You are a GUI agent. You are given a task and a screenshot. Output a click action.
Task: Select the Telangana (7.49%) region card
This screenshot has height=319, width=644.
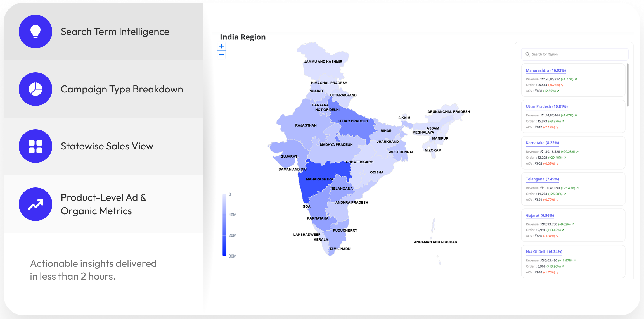coord(542,179)
